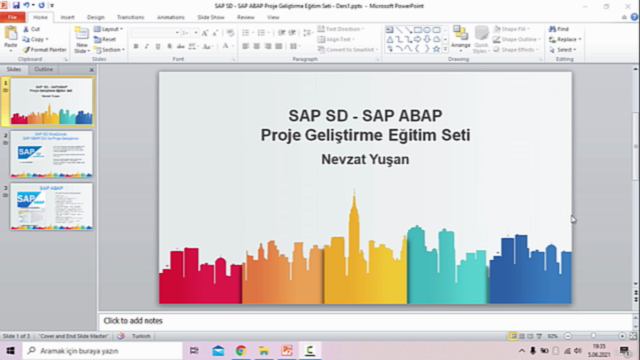Viewport: 640px width, 360px height.
Task: Select the Format Painter tool
Action: point(44,50)
